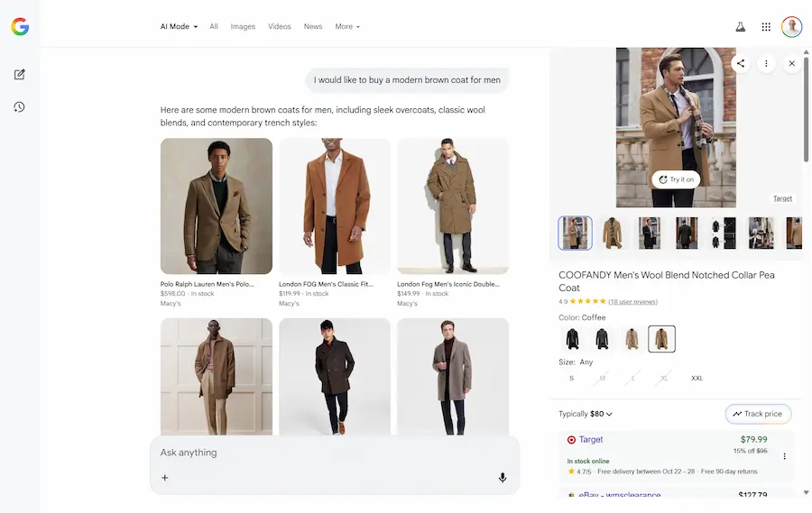Open product panel three-dot options

tap(766, 63)
